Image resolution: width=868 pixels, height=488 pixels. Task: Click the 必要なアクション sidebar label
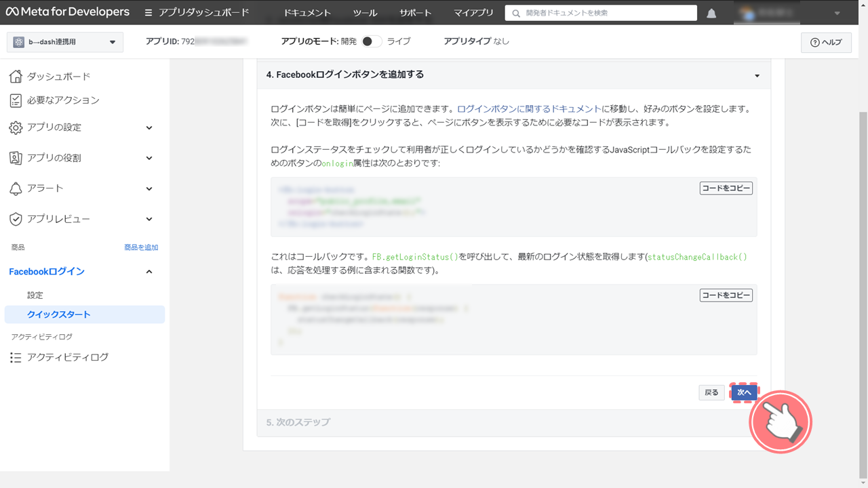pos(63,100)
